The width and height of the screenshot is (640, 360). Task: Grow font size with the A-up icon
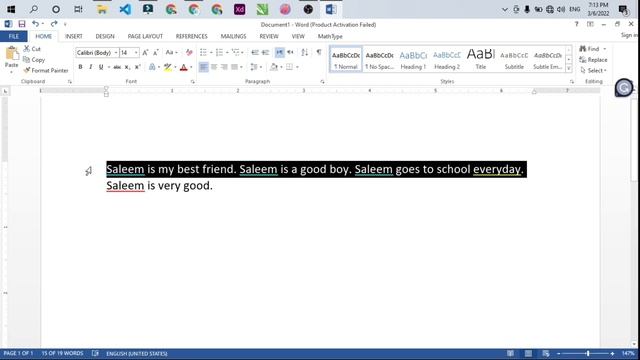point(145,53)
